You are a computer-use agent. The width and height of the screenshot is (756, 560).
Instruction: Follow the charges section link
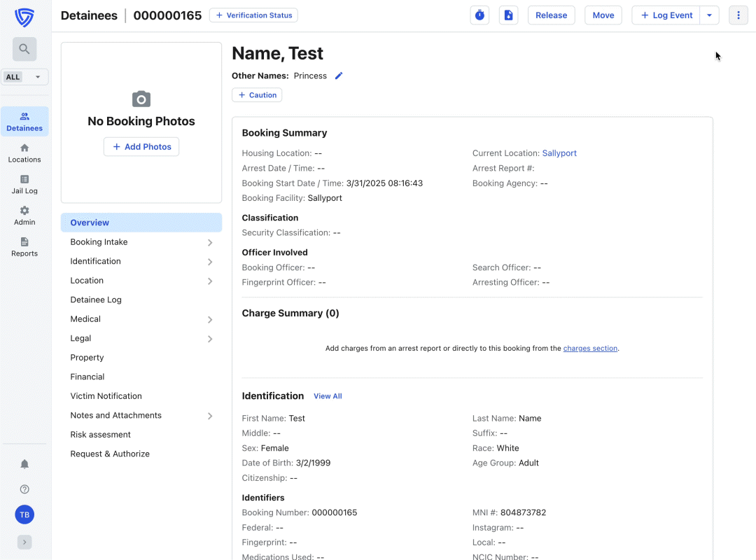[590, 348]
